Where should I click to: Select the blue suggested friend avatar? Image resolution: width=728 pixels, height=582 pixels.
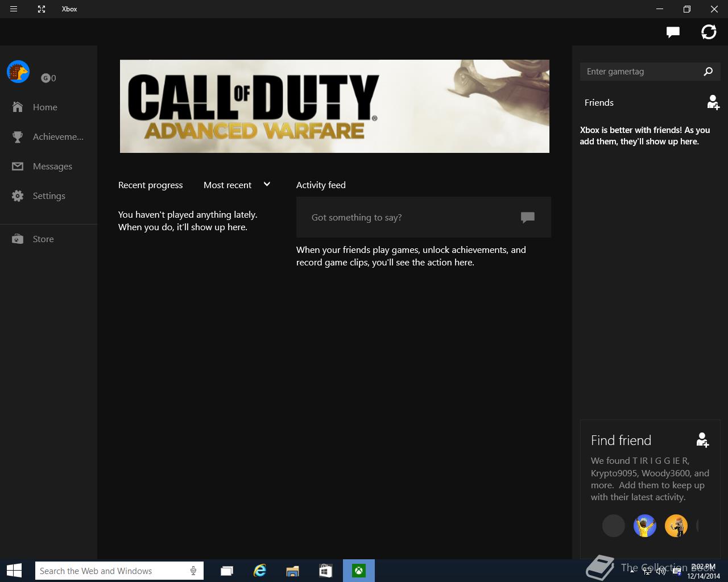(645, 526)
